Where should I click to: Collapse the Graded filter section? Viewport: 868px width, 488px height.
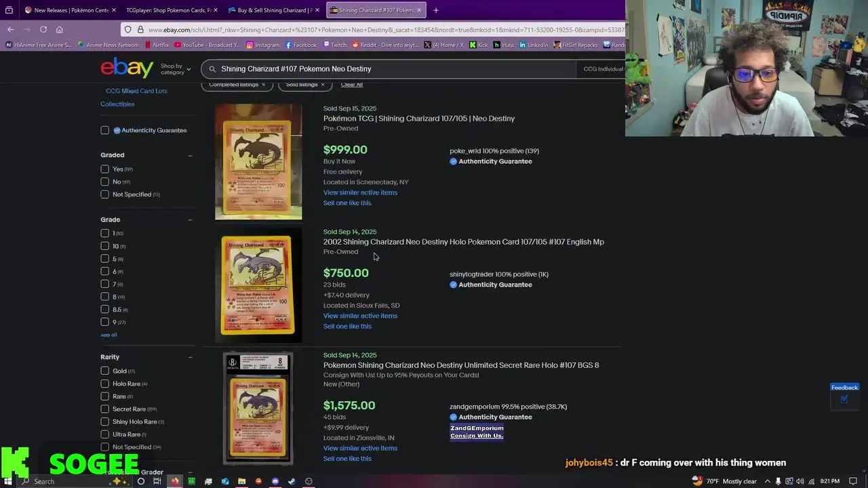pyautogui.click(x=190, y=155)
